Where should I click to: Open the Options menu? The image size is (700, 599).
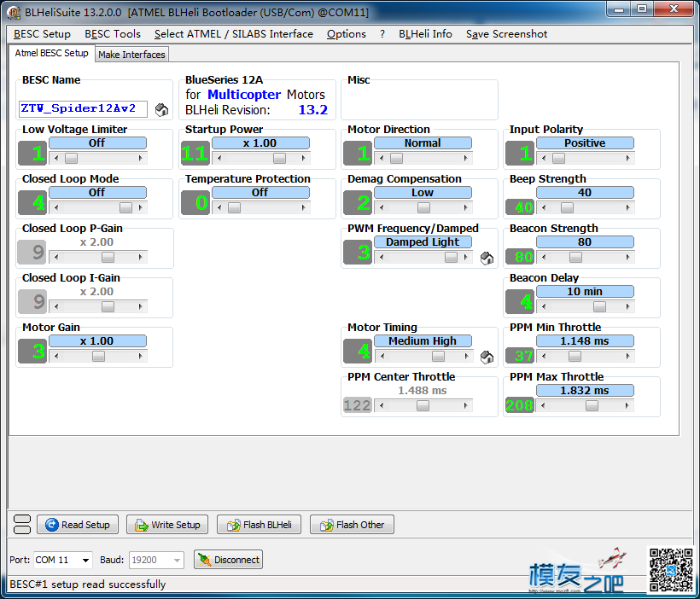pyautogui.click(x=346, y=34)
